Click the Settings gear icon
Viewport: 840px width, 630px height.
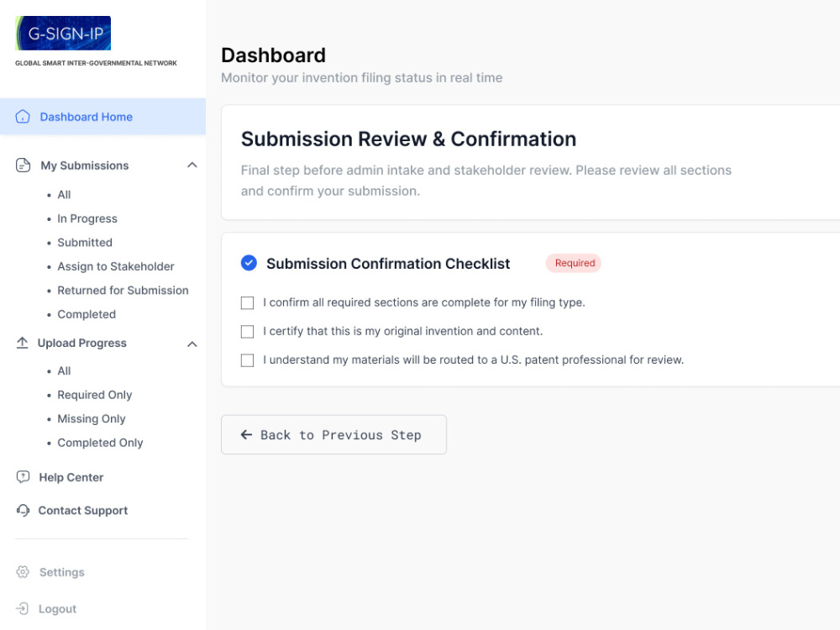point(23,571)
